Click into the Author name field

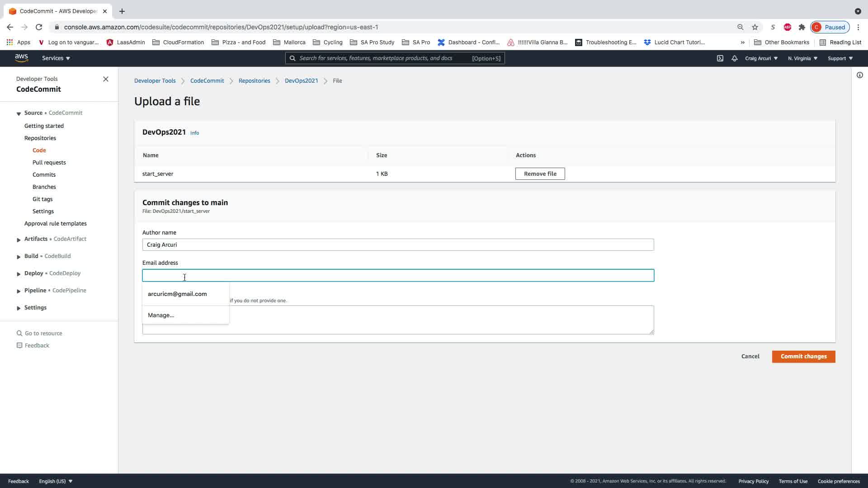pos(398,245)
